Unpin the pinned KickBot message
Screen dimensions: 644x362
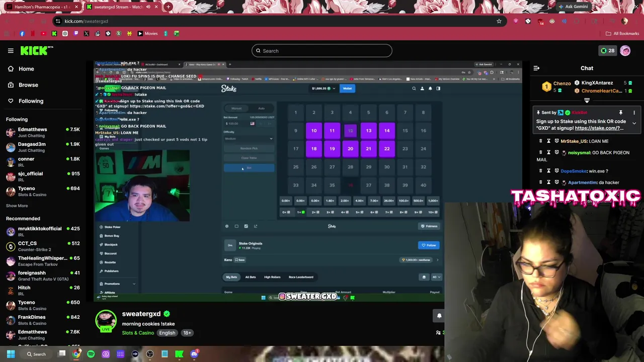620,113
